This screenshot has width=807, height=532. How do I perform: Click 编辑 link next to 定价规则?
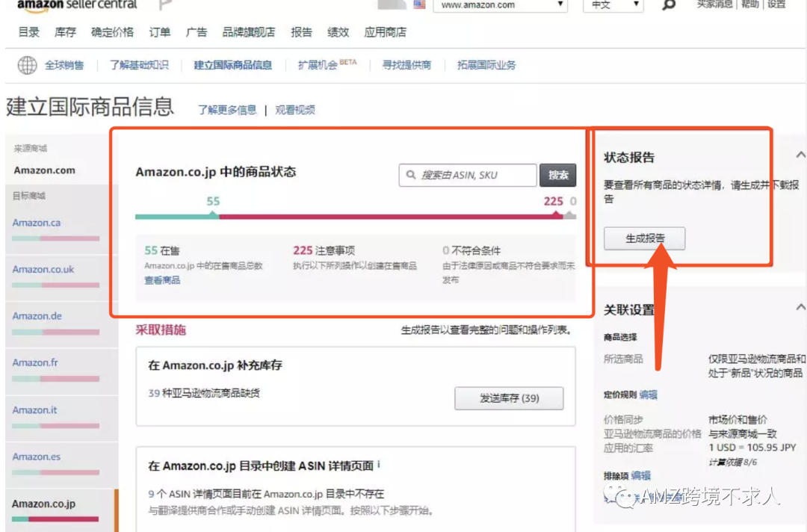coord(648,395)
